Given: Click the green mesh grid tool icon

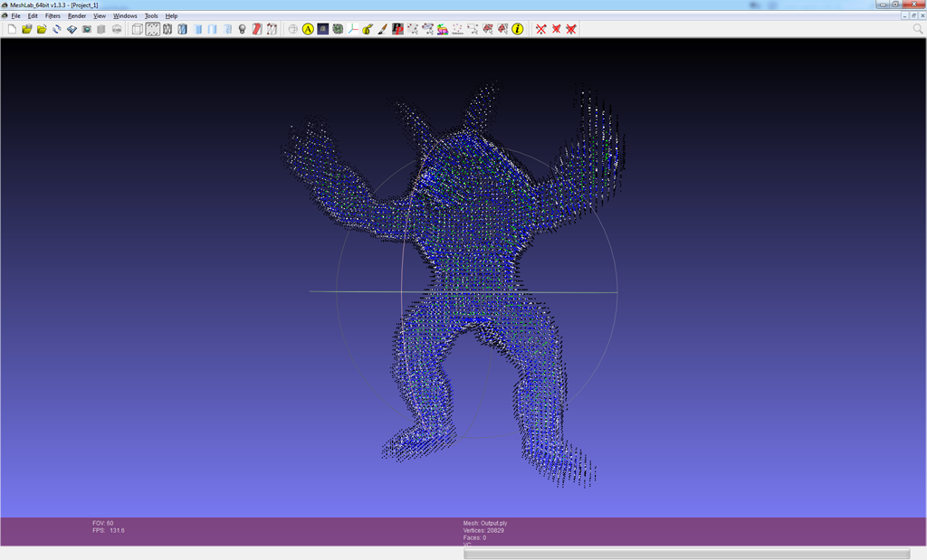Looking at the screenshot, I should 338,29.
